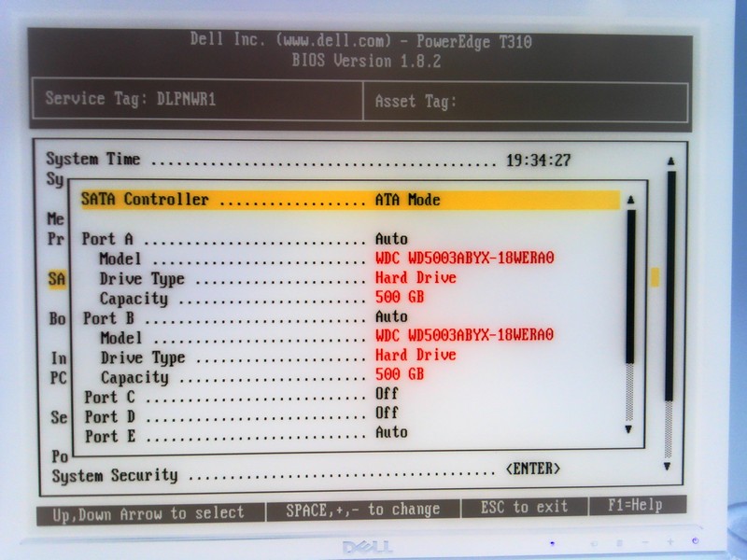This screenshot has height=560, width=747.
Task: Click outer scrollbar down arrow
Action: coord(667,465)
